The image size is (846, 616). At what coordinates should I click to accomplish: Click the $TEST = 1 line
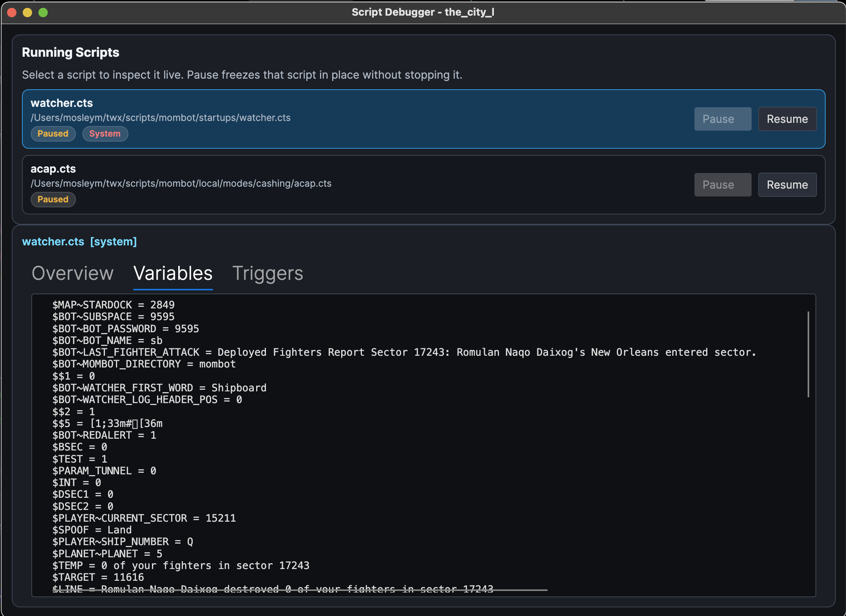pyautogui.click(x=80, y=459)
